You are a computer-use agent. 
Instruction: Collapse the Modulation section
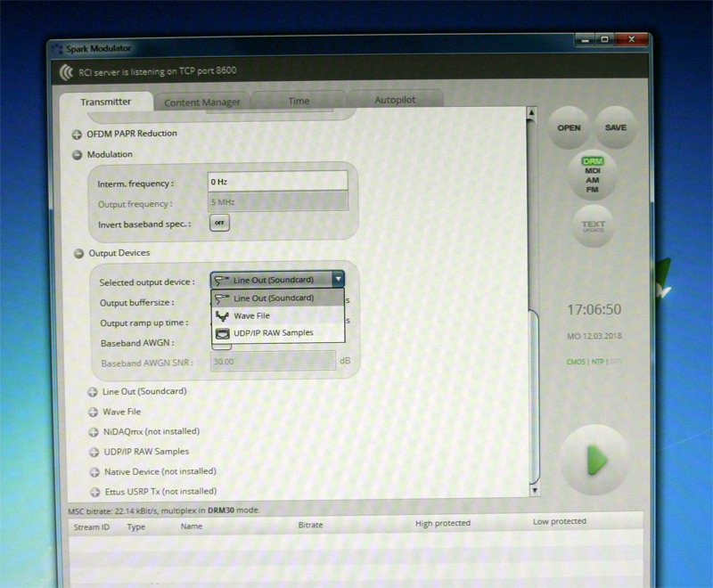pyautogui.click(x=78, y=155)
